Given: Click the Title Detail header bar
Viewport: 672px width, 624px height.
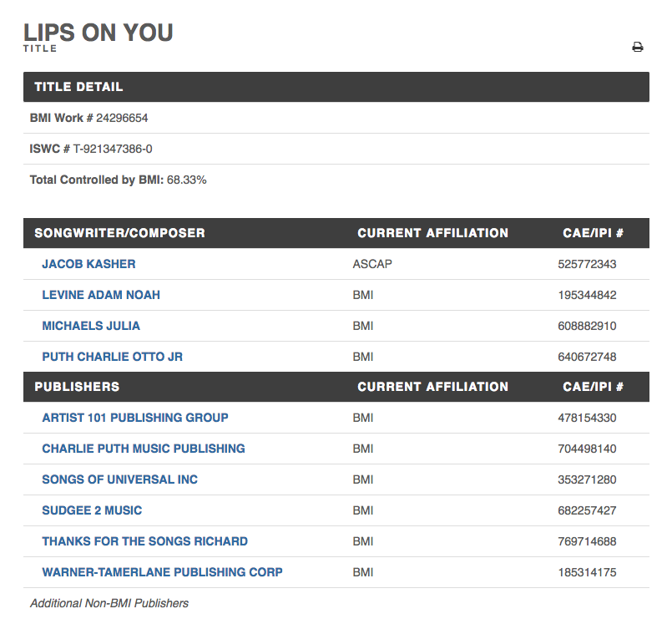Looking at the screenshot, I should click(x=336, y=87).
